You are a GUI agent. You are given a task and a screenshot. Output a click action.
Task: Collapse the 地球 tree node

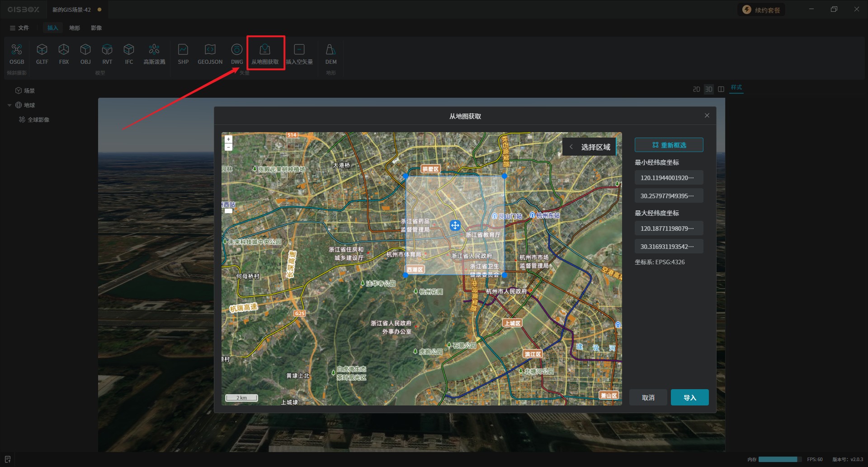click(x=9, y=105)
